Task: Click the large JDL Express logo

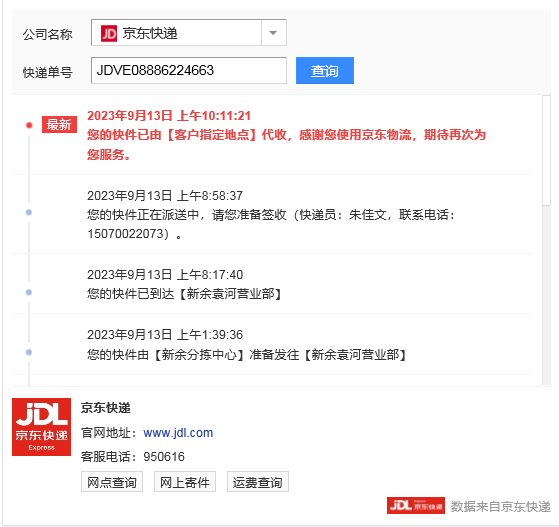Action: [41, 427]
